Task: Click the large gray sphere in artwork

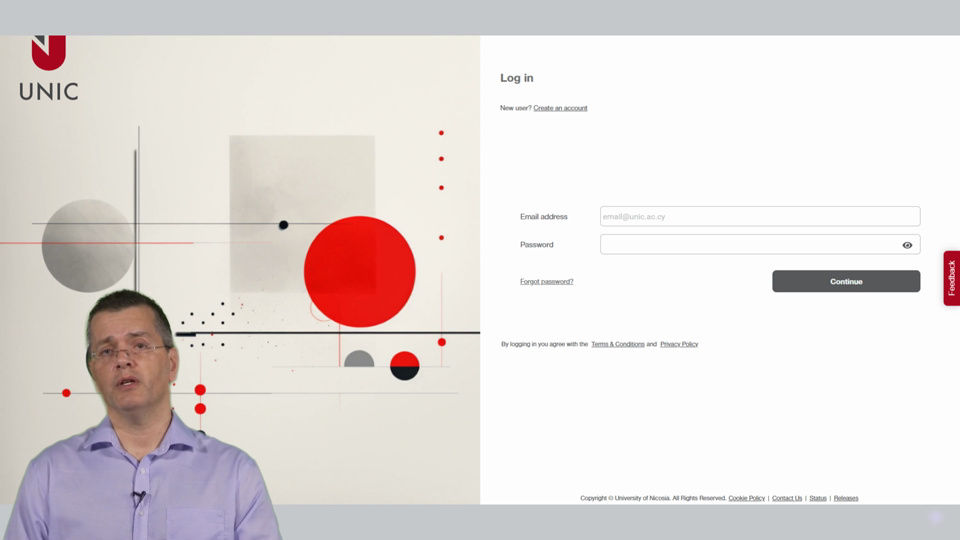Action: tap(87, 245)
